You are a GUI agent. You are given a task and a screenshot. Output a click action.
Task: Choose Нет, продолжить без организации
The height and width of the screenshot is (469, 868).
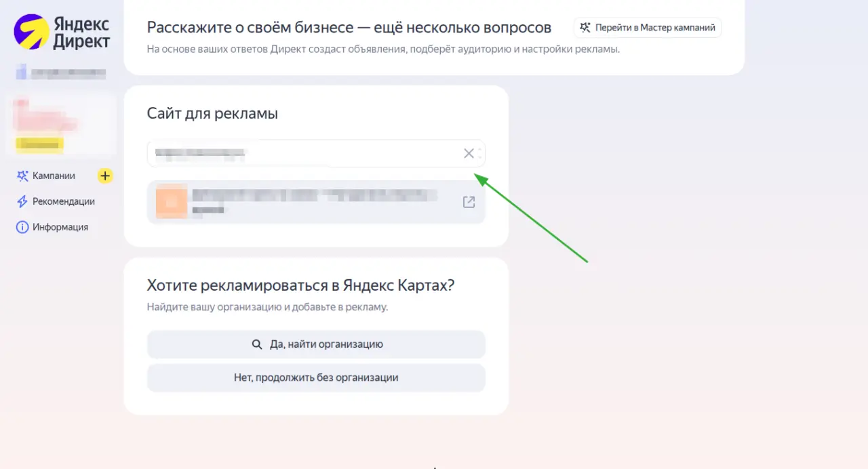316,378
